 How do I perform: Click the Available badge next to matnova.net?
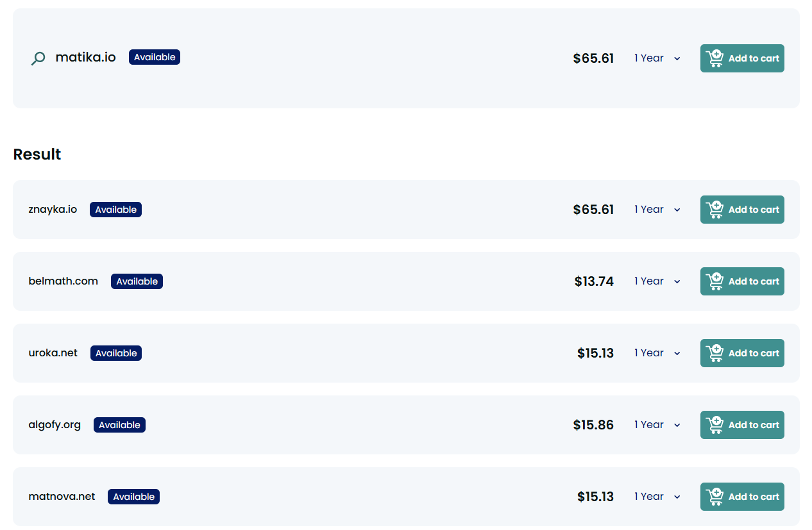coord(133,497)
